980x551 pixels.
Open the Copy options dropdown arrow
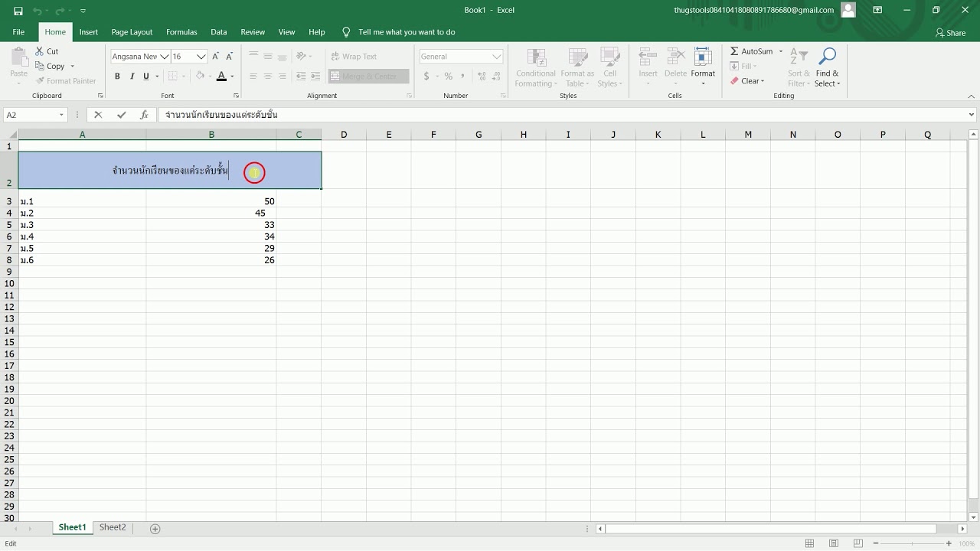(72, 67)
